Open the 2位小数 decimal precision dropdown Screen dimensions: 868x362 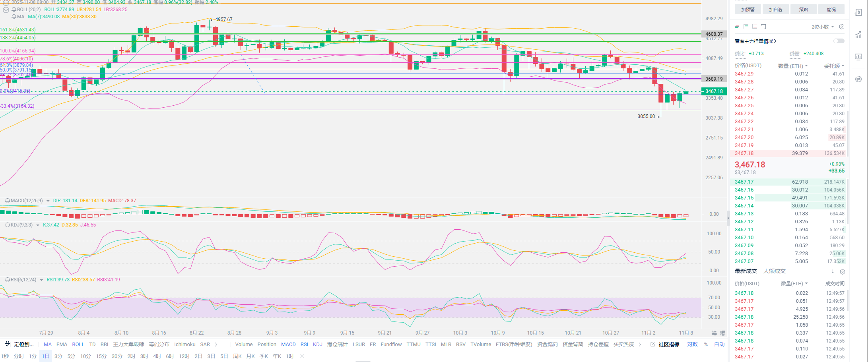coord(822,27)
